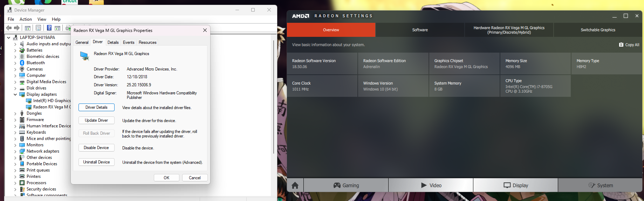
Task: Click the Home icon in Radeon Settings
Action: click(295, 185)
